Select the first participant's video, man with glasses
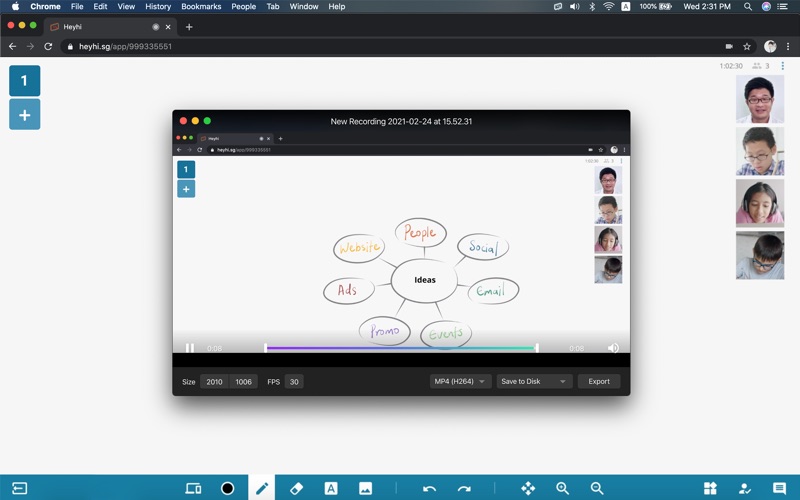Image resolution: width=800 pixels, height=500 pixels. [x=760, y=99]
